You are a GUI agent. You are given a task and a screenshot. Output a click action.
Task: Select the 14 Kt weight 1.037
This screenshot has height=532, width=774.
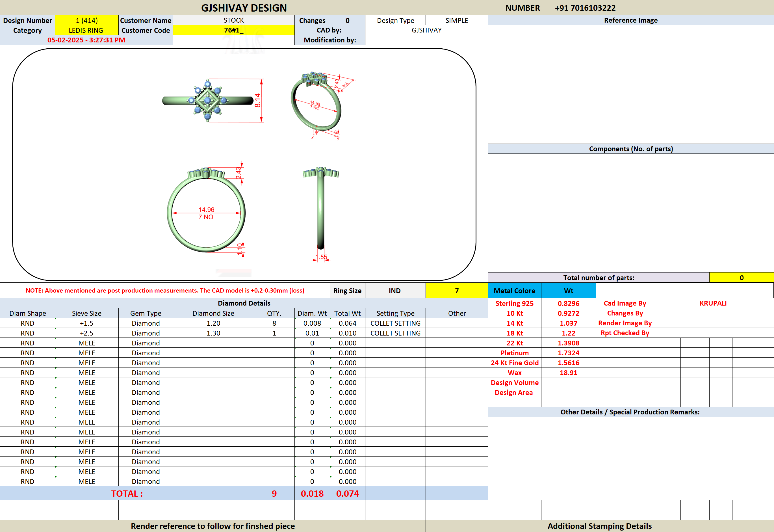(569, 323)
